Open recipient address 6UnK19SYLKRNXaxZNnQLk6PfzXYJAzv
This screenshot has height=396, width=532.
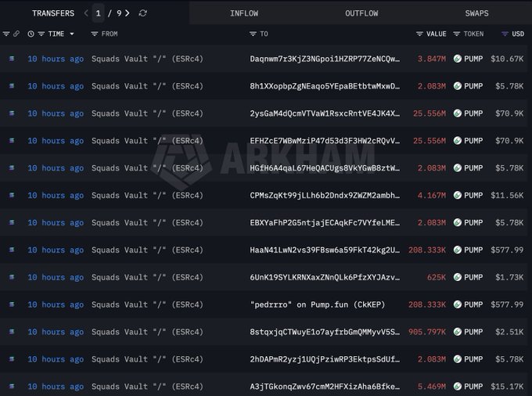click(x=325, y=277)
